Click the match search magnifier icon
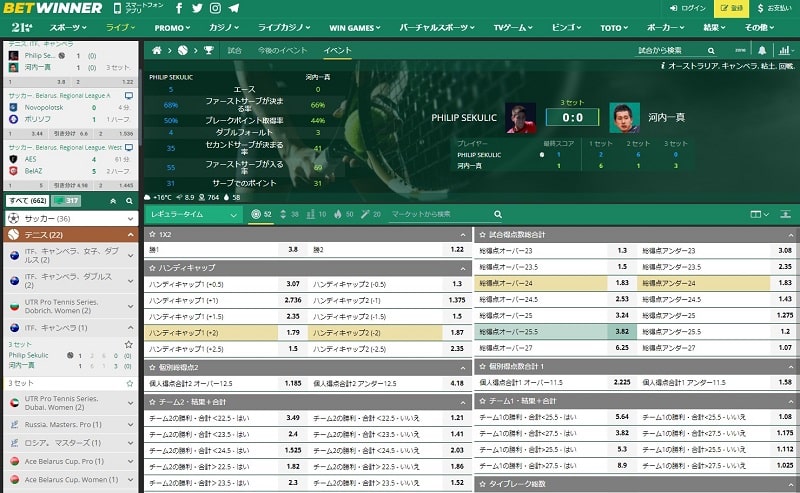Image resolution: width=800 pixels, height=493 pixels. click(x=711, y=51)
